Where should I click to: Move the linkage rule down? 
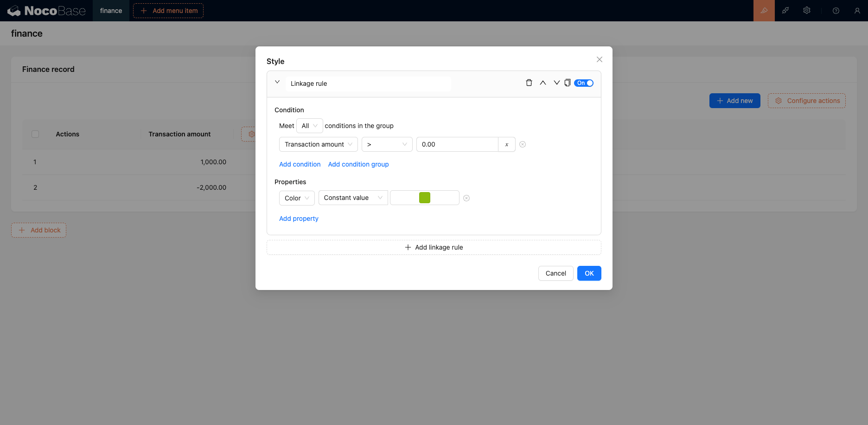point(556,83)
